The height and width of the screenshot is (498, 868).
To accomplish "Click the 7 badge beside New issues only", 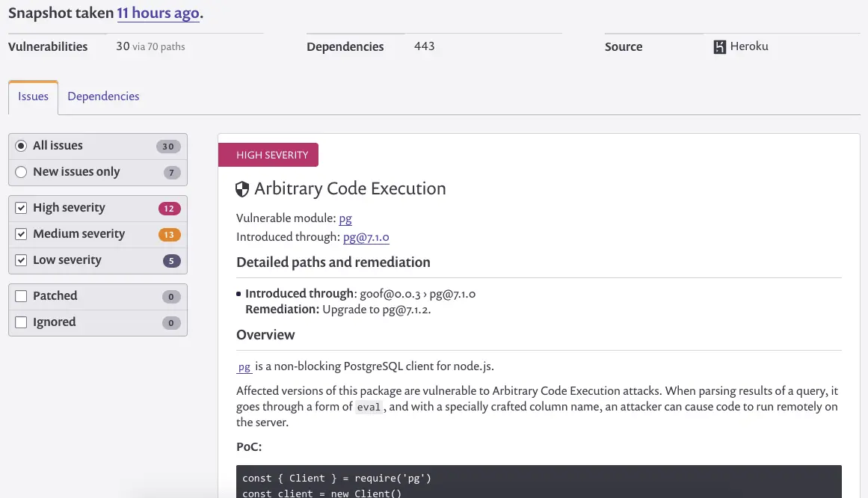I will pyautogui.click(x=172, y=173).
